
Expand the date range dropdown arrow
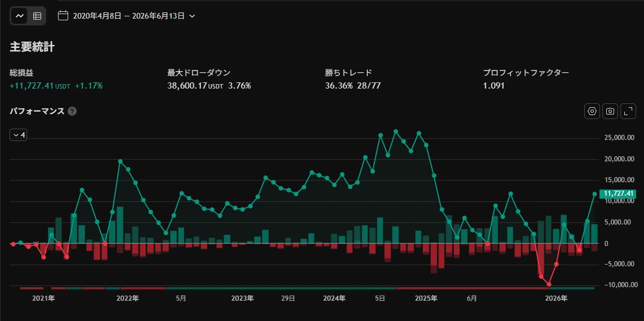(192, 16)
